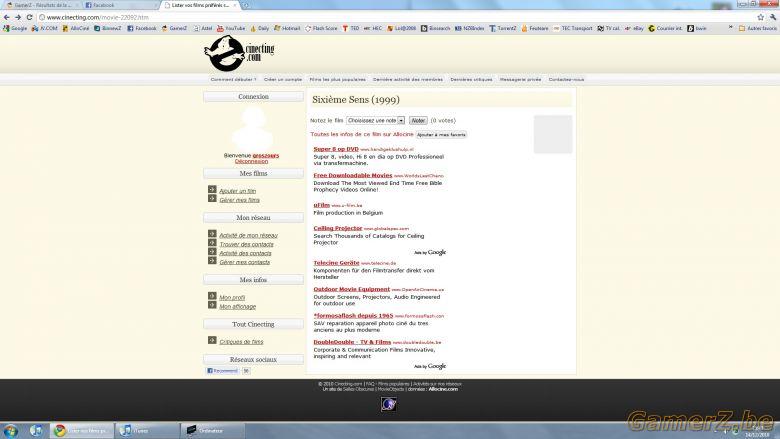Open the TEC Transport bookmark

(x=573, y=29)
